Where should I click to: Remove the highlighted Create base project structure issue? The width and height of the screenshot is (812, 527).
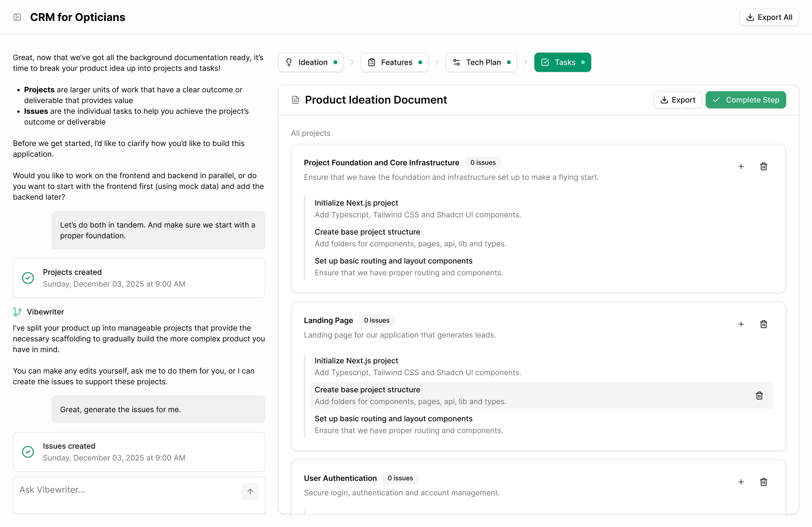tap(759, 396)
